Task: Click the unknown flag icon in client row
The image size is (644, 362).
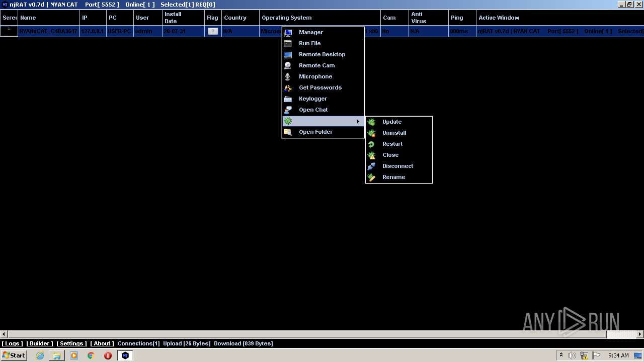Action: point(213,31)
